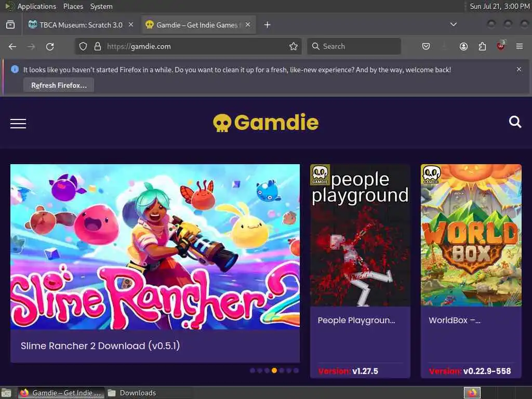Image resolution: width=532 pixels, height=399 pixels.
Task: View site security padlock information
Action: point(98,46)
